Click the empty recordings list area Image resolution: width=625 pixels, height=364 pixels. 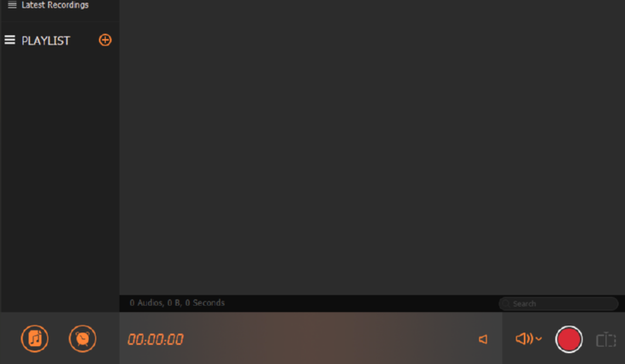(372, 147)
